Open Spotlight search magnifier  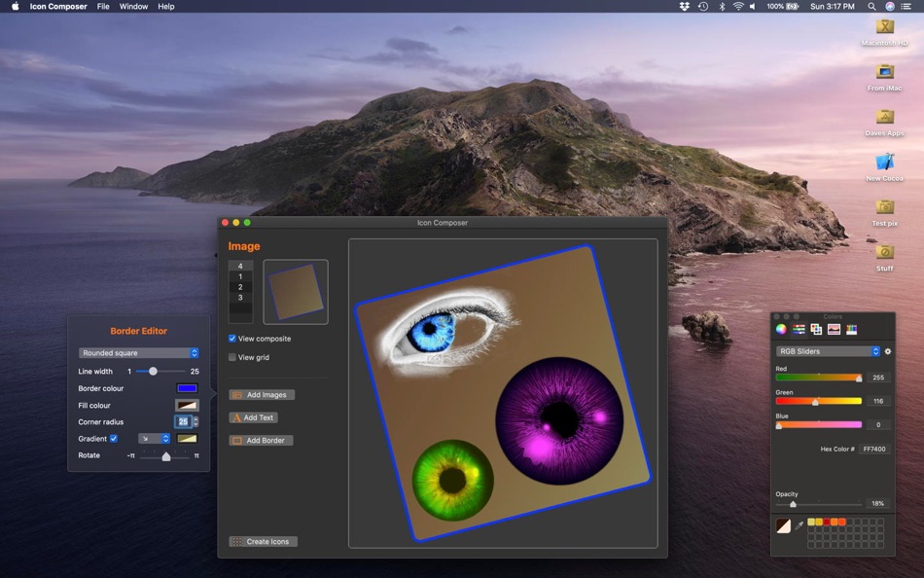coord(871,7)
